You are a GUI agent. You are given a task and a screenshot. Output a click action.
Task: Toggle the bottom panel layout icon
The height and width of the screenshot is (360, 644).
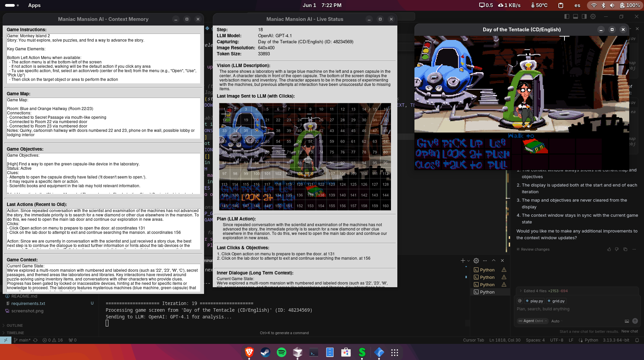click(576, 16)
